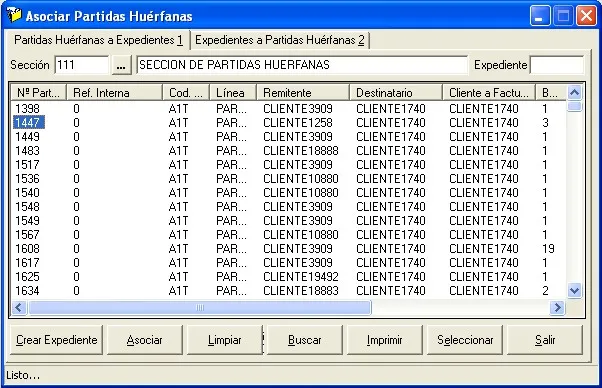Click the Crear Expediente button

click(56, 340)
